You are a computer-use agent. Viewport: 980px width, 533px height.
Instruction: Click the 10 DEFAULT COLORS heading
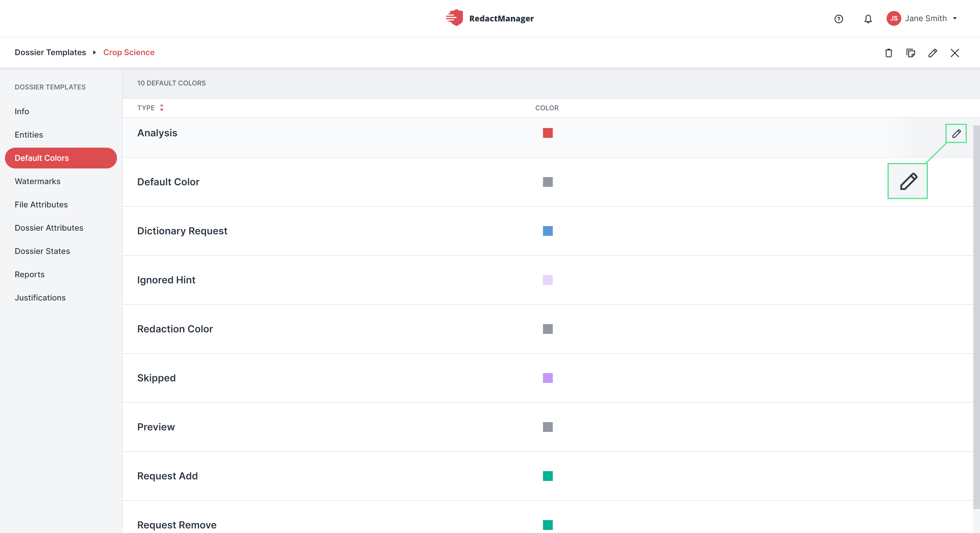point(171,83)
